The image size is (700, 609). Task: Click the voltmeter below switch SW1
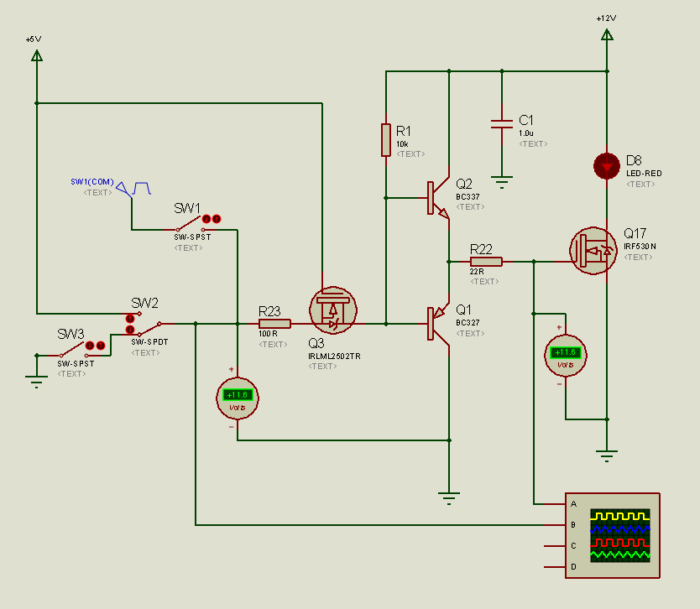(237, 397)
